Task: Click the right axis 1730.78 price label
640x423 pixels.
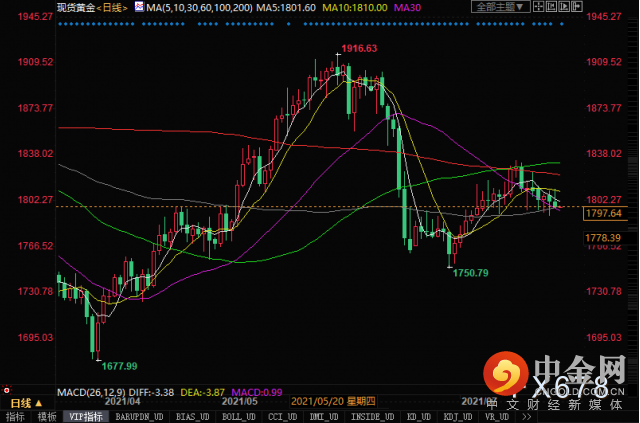Action: pyautogui.click(x=603, y=292)
